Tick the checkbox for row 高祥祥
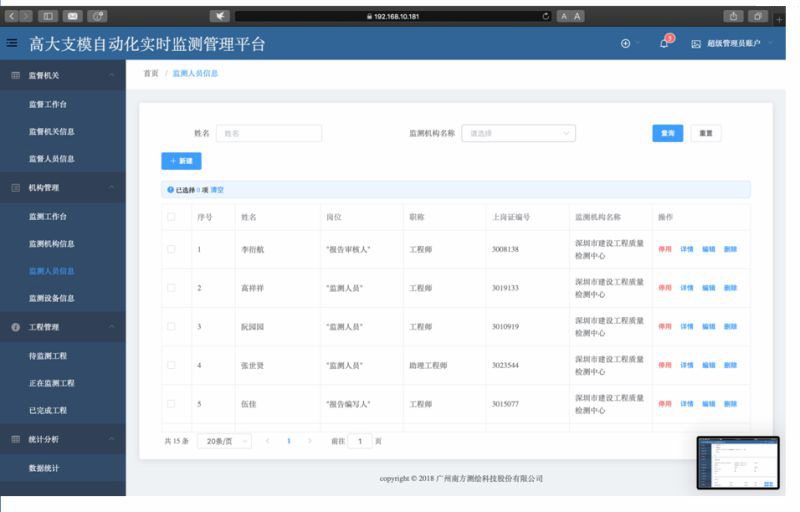Image resolution: width=800 pixels, height=512 pixels. coord(171,288)
